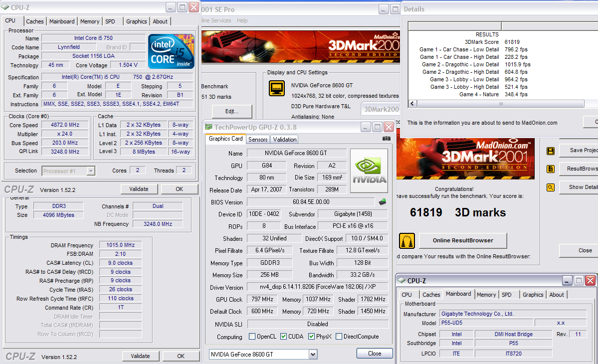
Task: Toggle the CUDA checkbox in GPU-Z
Action: 283,337
